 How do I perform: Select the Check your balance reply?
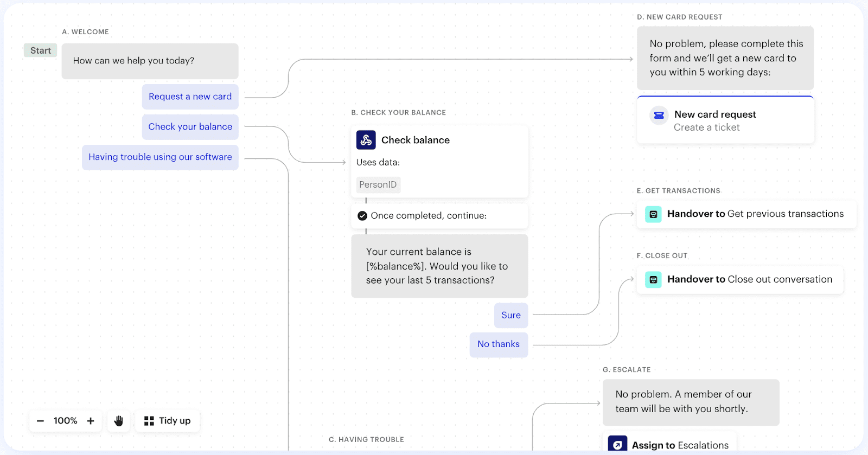coord(190,127)
